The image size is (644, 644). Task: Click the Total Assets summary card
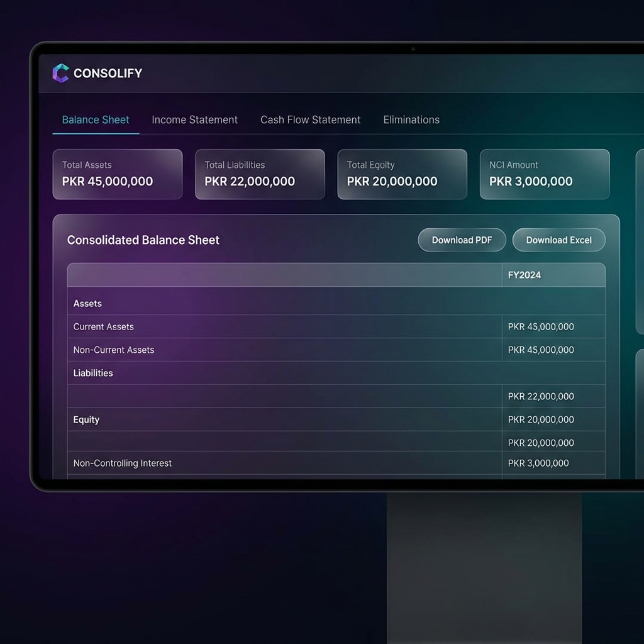(117, 174)
